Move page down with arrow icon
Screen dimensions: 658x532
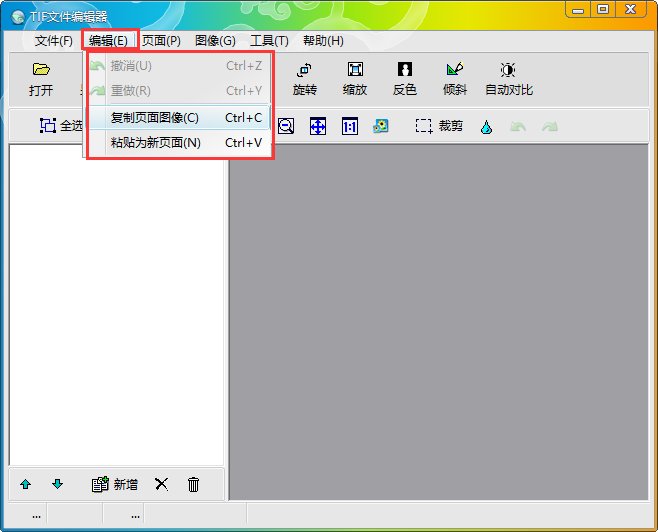(x=57, y=484)
